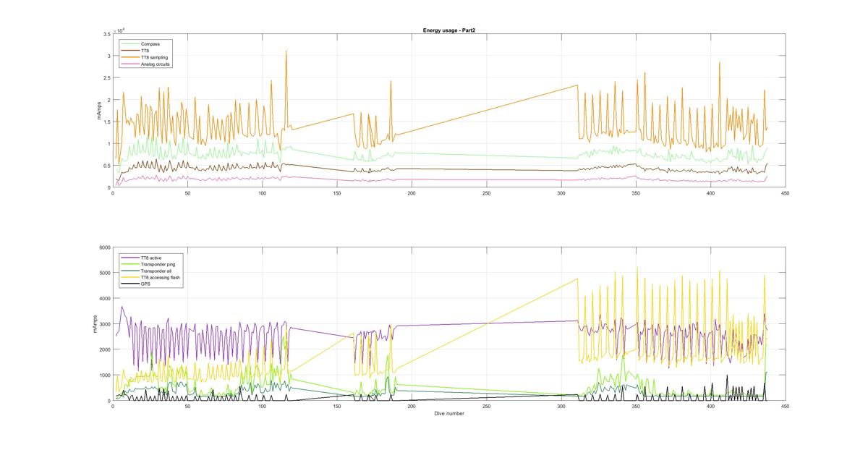Image resolution: width=868 pixels, height=450 pixels.
Task: Click the purple line swatch for TT8 active
Action: [130, 258]
